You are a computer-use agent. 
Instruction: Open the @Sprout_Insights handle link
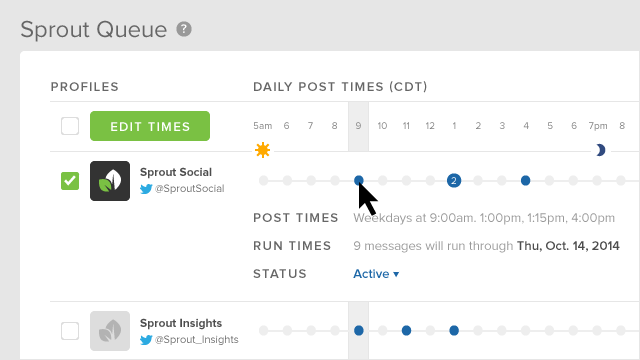[196, 340]
